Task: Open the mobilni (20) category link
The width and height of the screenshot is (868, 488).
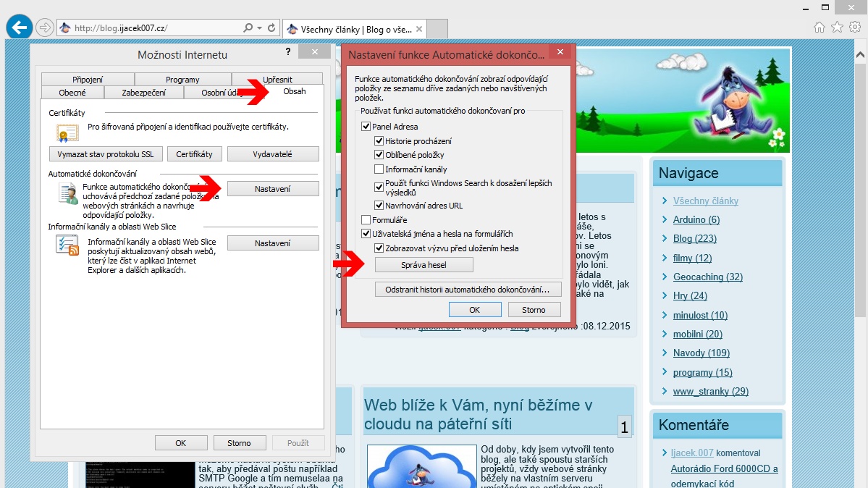Action: (697, 334)
